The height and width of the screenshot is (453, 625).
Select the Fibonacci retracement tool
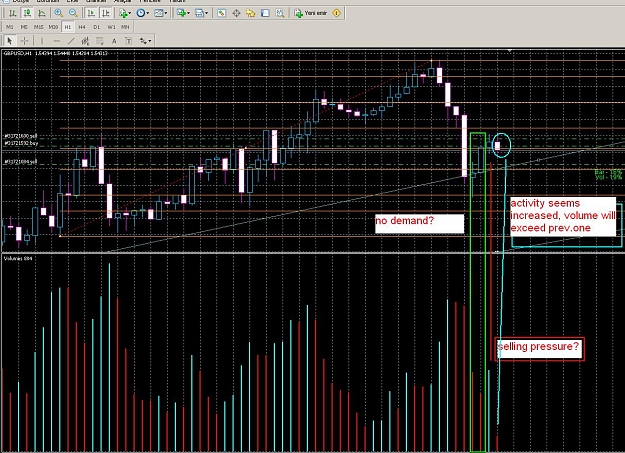pyautogui.click(x=99, y=41)
